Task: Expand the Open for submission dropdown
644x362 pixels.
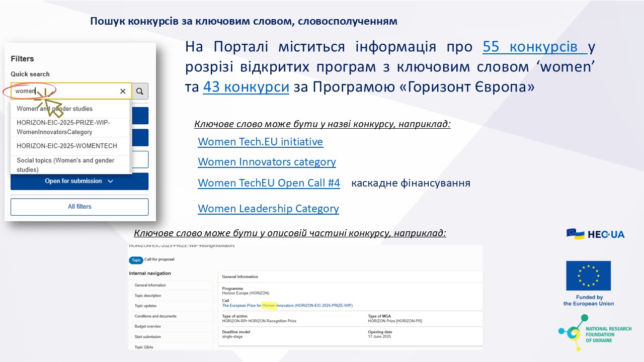Action: coord(79,181)
